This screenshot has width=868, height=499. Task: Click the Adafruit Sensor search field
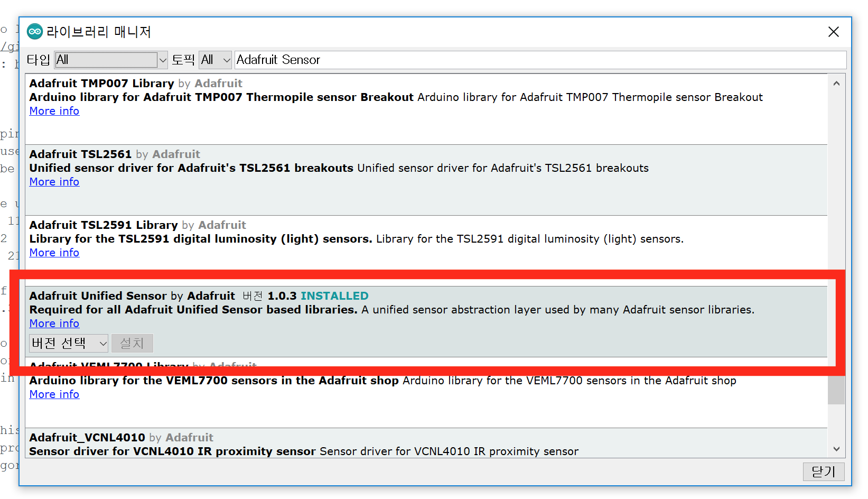coord(540,60)
